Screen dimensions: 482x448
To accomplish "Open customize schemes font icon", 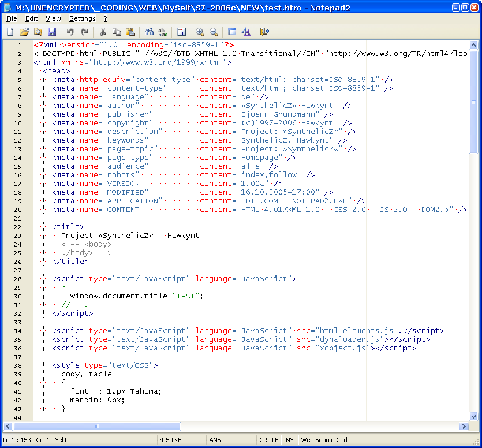I will 246,32.
